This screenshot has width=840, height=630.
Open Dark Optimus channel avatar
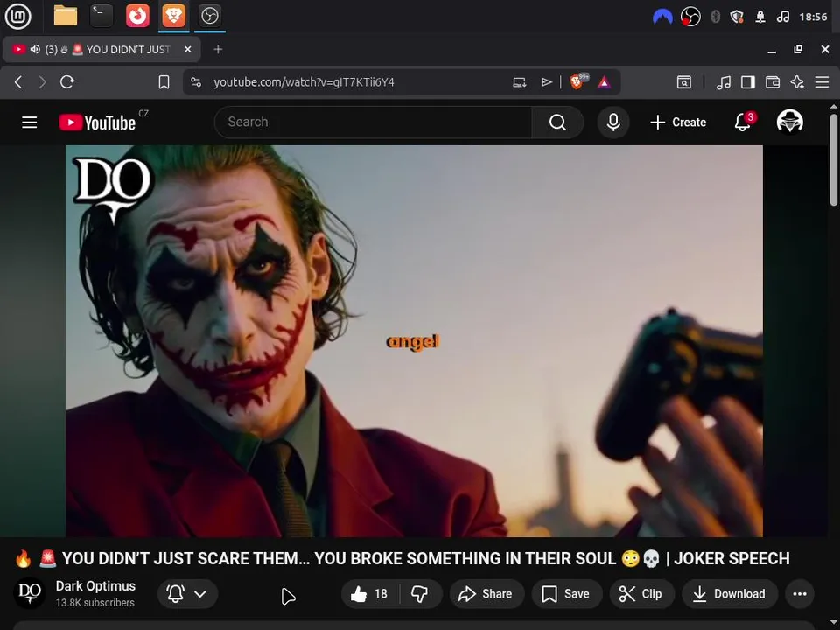(x=29, y=593)
